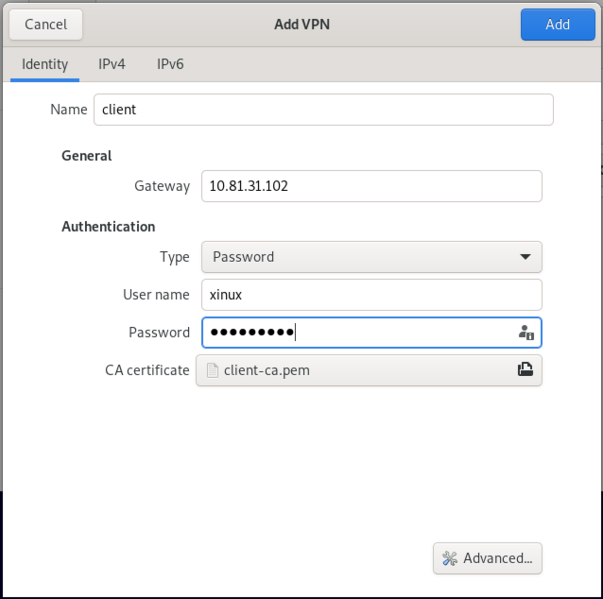Click the Name label
The image size is (603, 599).
[69, 110]
